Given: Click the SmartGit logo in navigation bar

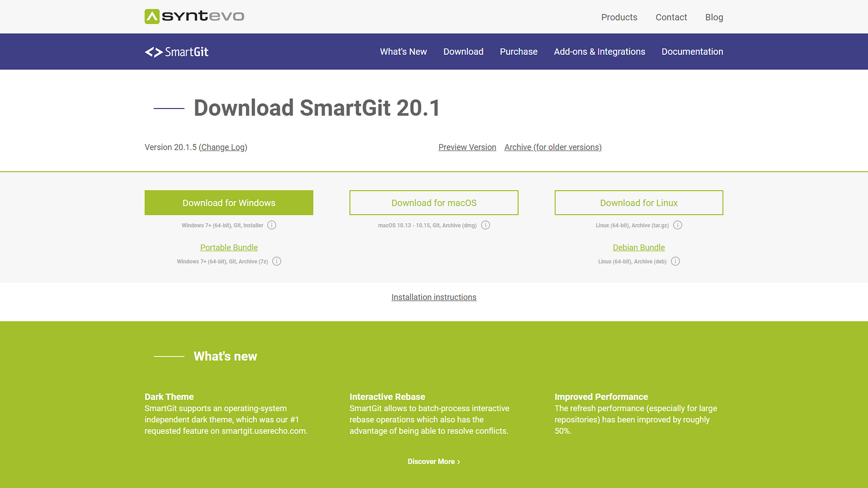Looking at the screenshot, I should [x=177, y=52].
